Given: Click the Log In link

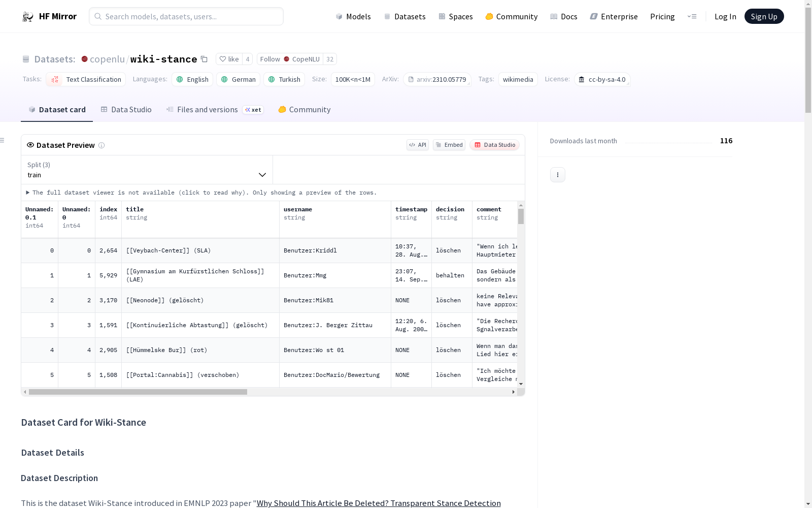Looking at the screenshot, I should [725, 17].
